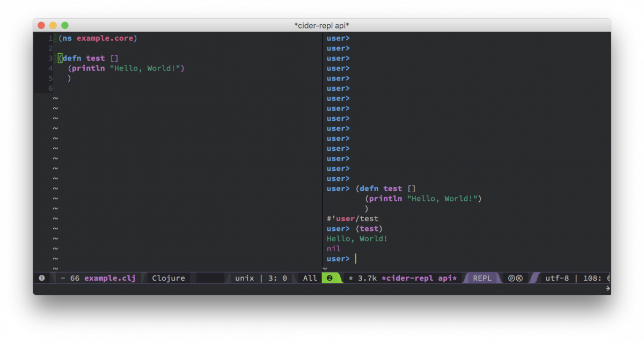The image size is (644, 342).
Task: Click the circled P Paredit mode indicator
Action: (x=512, y=278)
